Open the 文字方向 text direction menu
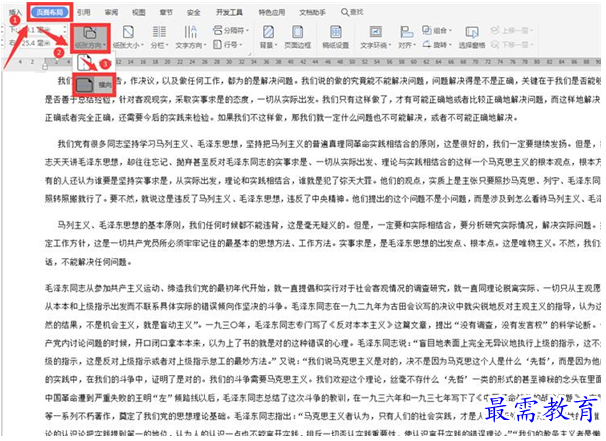This screenshot has width=606, height=441. pyautogui.click(x=191, y=37)
